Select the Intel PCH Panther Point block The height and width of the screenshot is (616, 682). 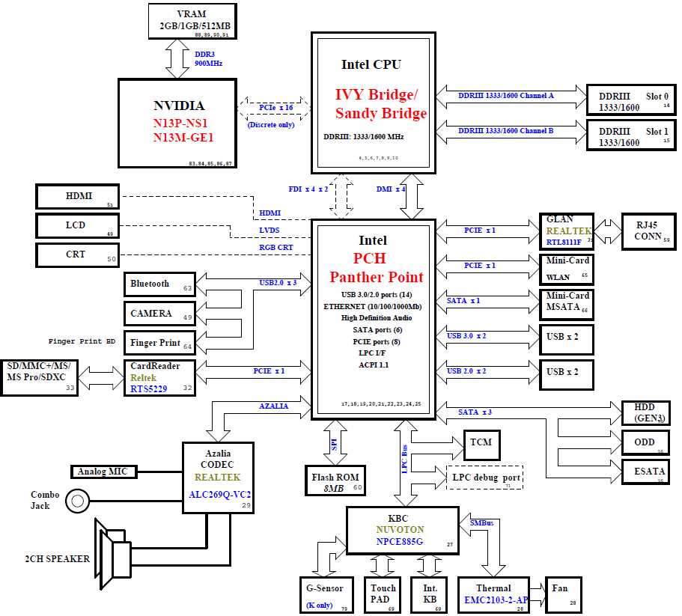(x=373, y=320)
